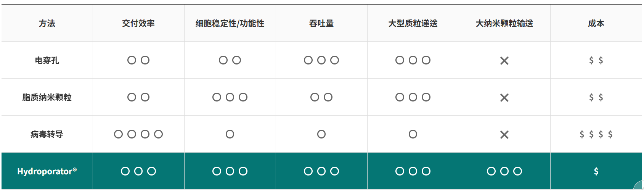Click the single dollar sign in the Hydroporator row
The image size is (644, 190).
pyautogui.click(x=596, y=171)
